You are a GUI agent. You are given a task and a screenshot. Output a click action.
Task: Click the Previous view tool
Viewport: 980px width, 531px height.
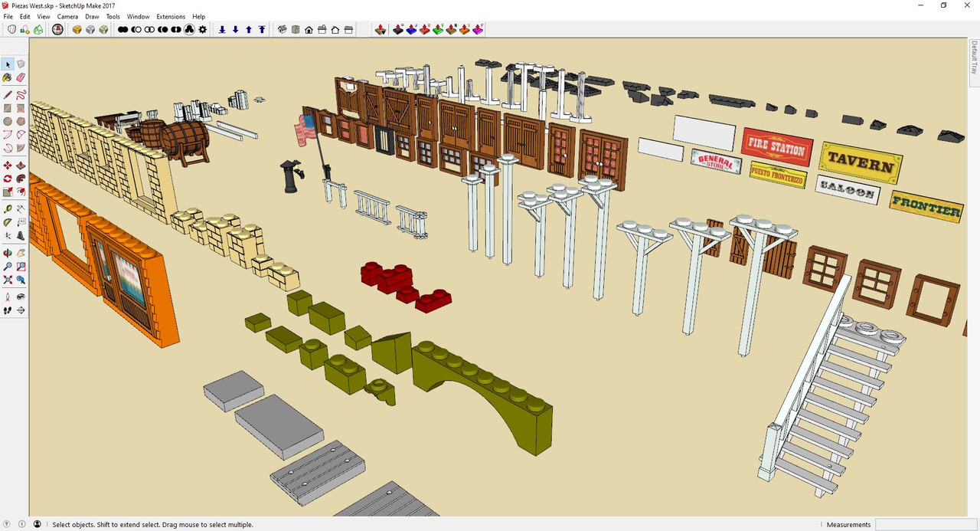(21, 280)
